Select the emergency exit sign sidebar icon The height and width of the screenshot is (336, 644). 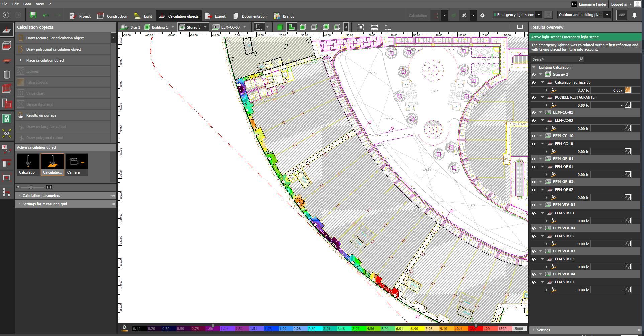click(6, 119)
